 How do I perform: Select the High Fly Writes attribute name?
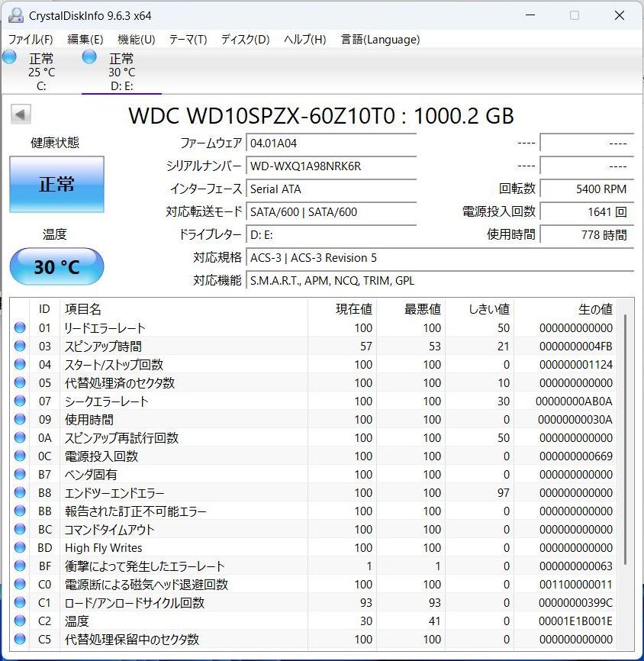103,548
